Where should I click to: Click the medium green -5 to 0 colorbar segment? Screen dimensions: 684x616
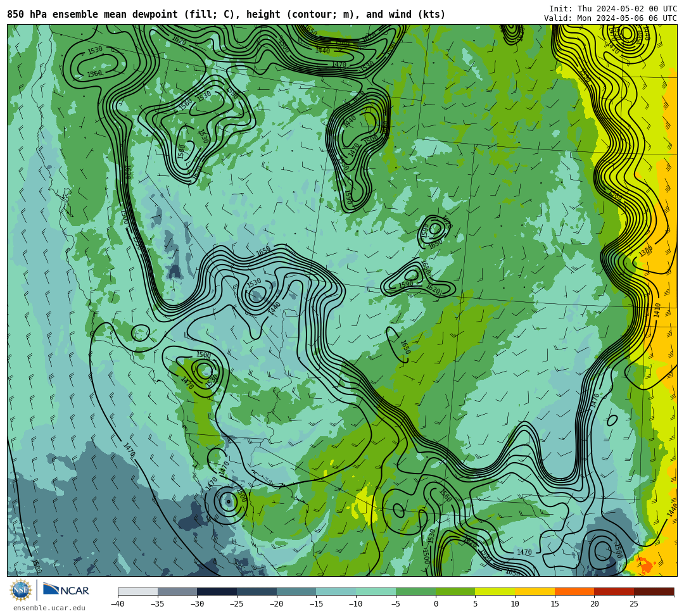coord(415,591)
